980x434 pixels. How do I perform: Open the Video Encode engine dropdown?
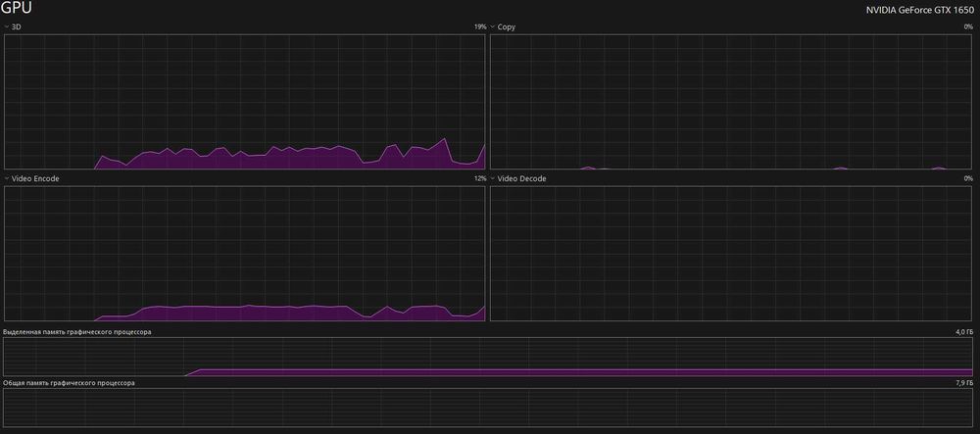[x=7, y=178]
